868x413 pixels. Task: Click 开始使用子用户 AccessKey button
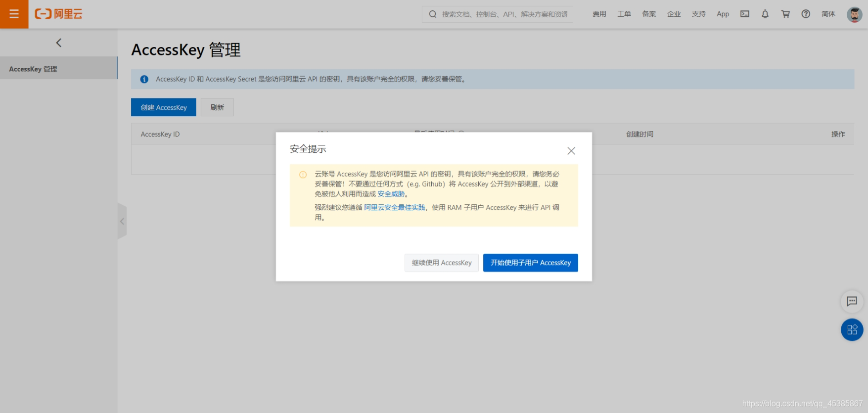pos(531,263)
